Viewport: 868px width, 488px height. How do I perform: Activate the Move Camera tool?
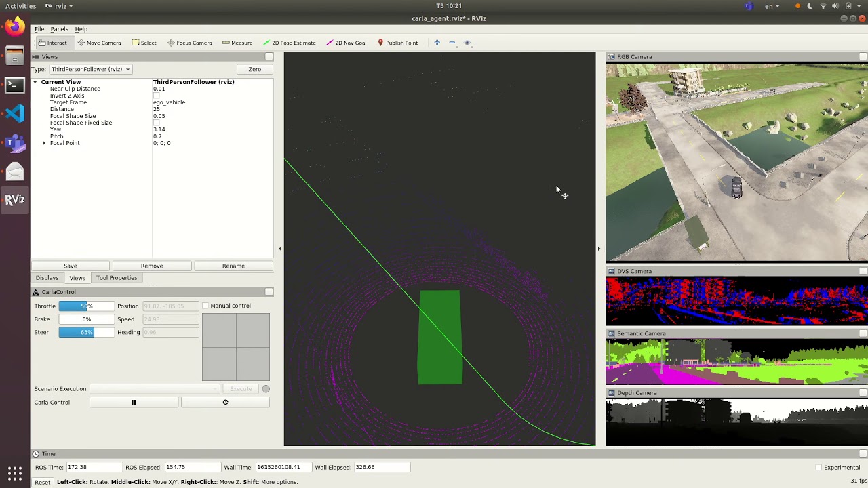pyautogui.click(x=99, y=43)
